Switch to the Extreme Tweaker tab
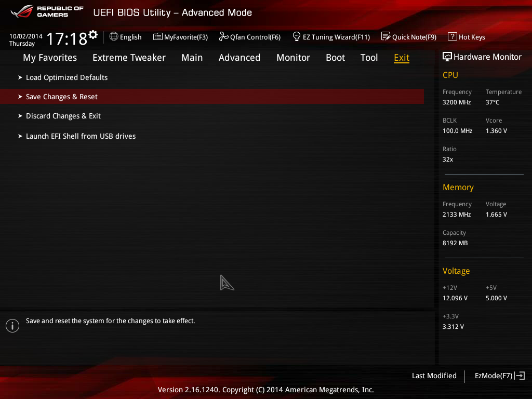The height and width of the screenshot is (399, 532). pos(129,58)
